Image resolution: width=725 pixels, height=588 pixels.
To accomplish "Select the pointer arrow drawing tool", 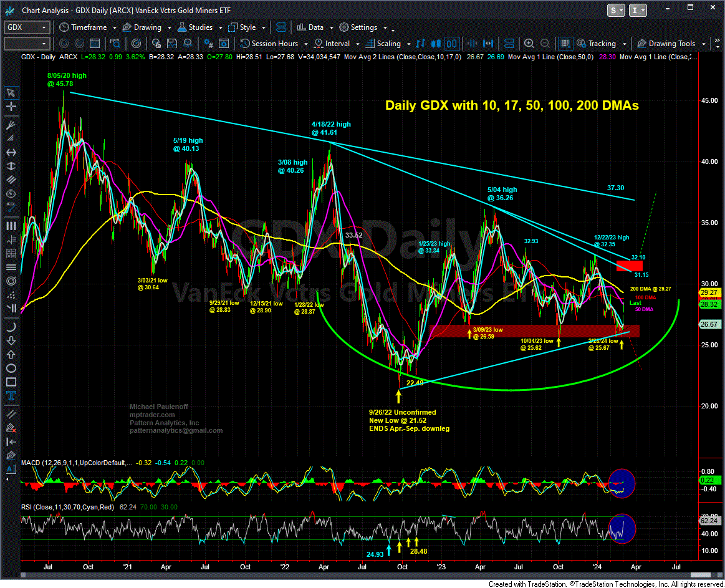I will (11, 92).
